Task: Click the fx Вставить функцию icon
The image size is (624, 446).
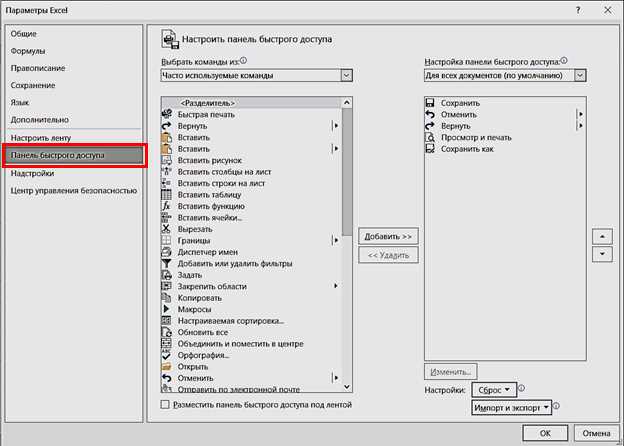Action: pos(166,206)
